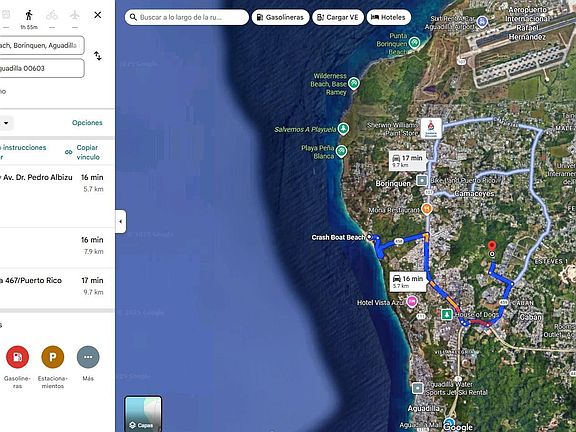The width and height of the screenshot is (576, 432).
Task: Click search along route field
Action: click(187, 17)
